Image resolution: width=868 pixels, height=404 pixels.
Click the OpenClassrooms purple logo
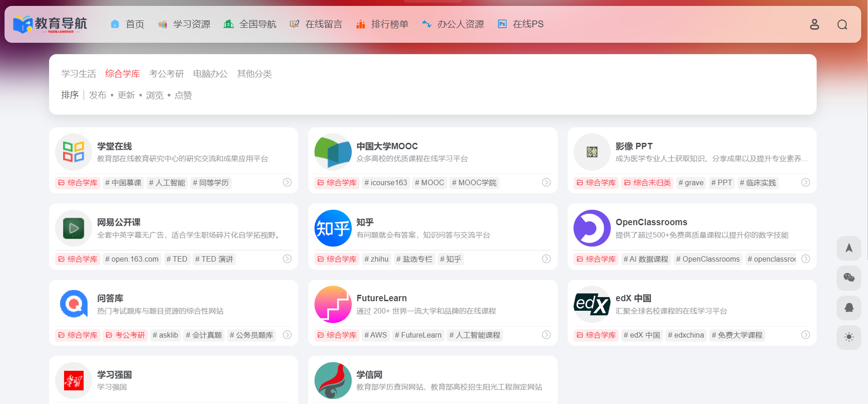(592, 228)
